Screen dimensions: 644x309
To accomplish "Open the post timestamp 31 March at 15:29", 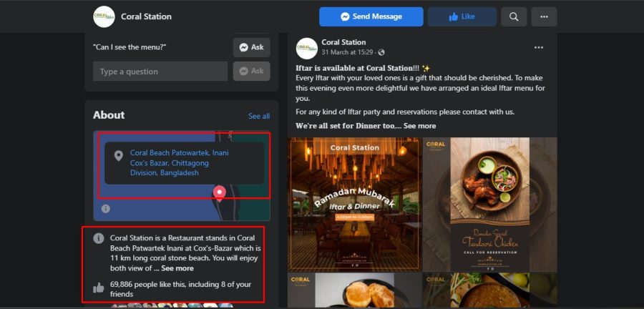I will (x=347, y=52).
